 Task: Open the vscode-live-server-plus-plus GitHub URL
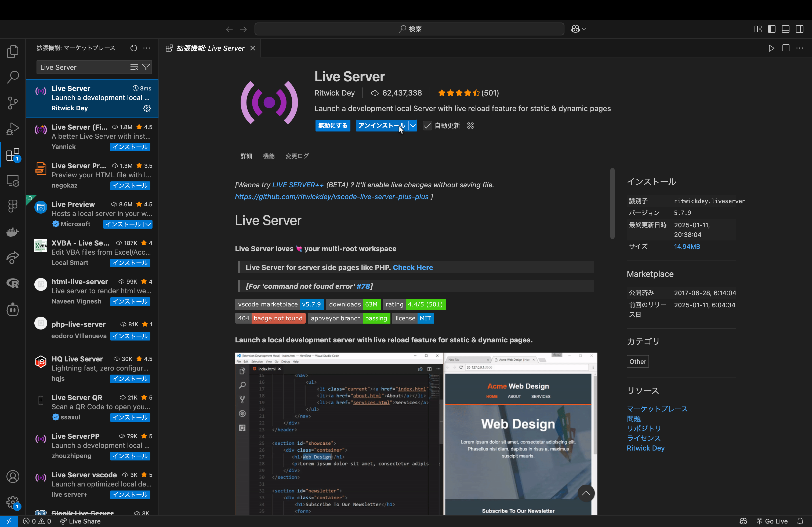(x=331, y=197)
